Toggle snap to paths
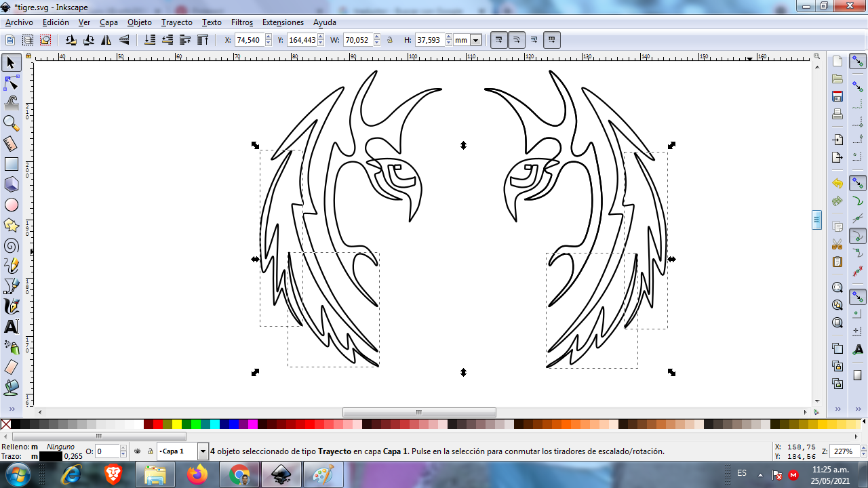This screenshot has width=868, height=488. (858, 201)
